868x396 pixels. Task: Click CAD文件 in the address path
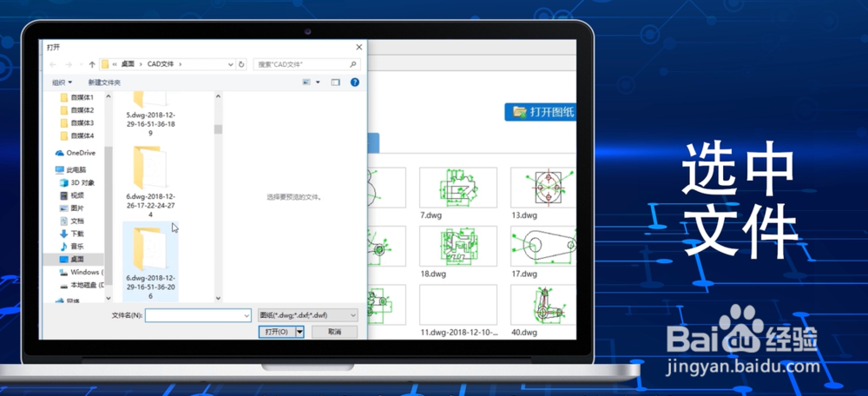coord(161,64)
